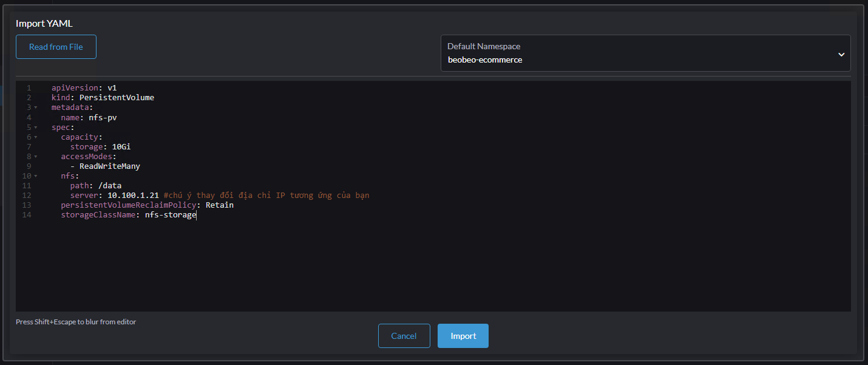Click the Read from File button
Image resolution: width=868 pixels, height=365 pixels.
coord(56,47)
